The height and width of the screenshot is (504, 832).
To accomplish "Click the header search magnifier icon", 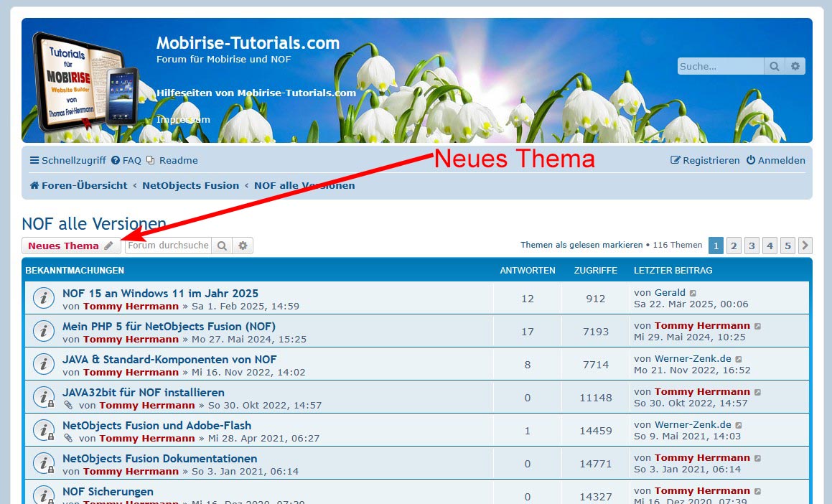I will click(x=775, y=66).
